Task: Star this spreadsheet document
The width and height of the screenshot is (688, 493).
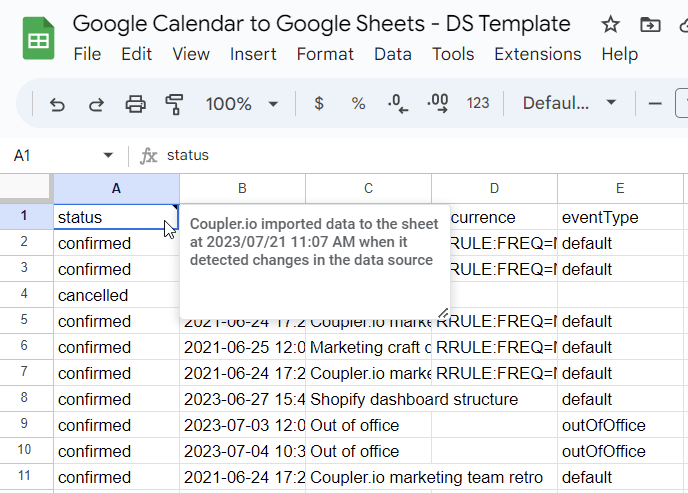Action: [x=610, y=25]
